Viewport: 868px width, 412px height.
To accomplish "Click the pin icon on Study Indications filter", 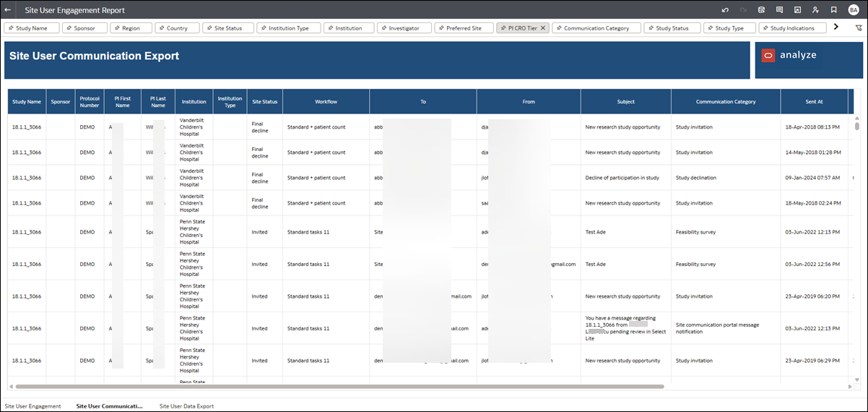I will point(765,28).
